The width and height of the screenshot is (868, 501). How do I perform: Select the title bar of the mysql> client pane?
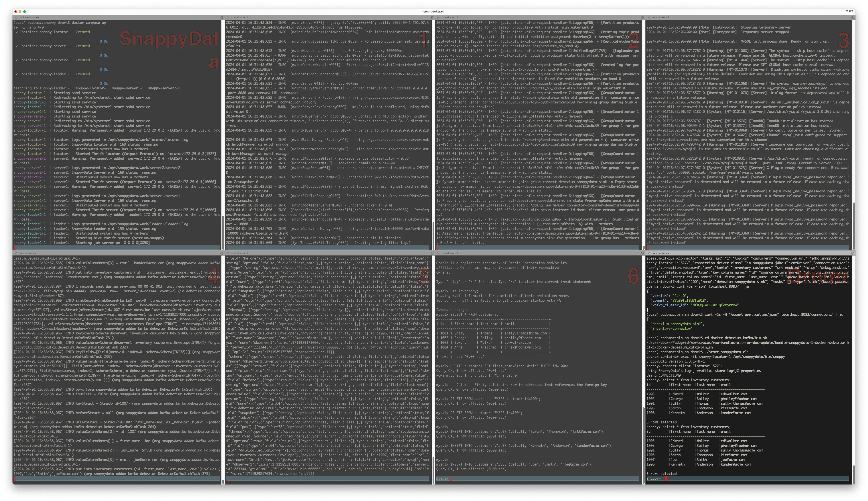537,253
